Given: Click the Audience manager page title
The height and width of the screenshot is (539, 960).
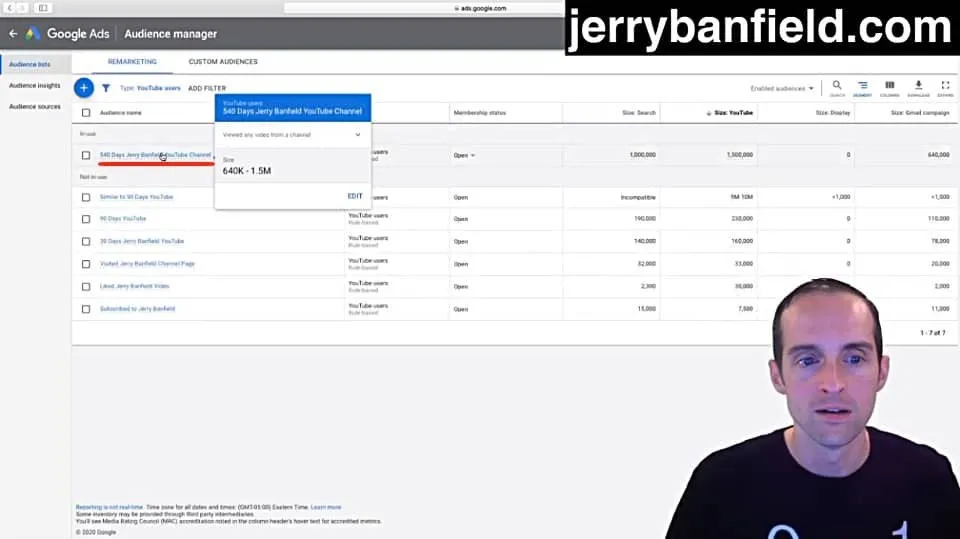Looking at the screenshot, I should (171, 34).
